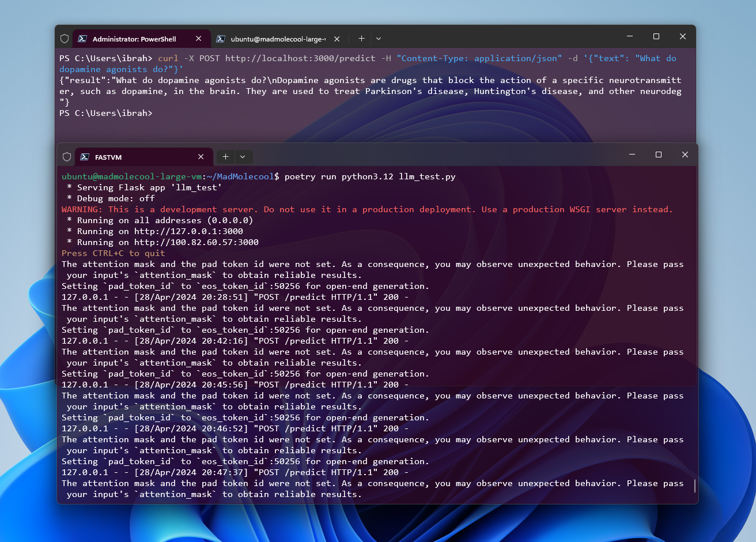The height and width of the screenshot is (542, 756).
Task: Switch to the Administrator: PowerShell tab
Action: (141, 39)
